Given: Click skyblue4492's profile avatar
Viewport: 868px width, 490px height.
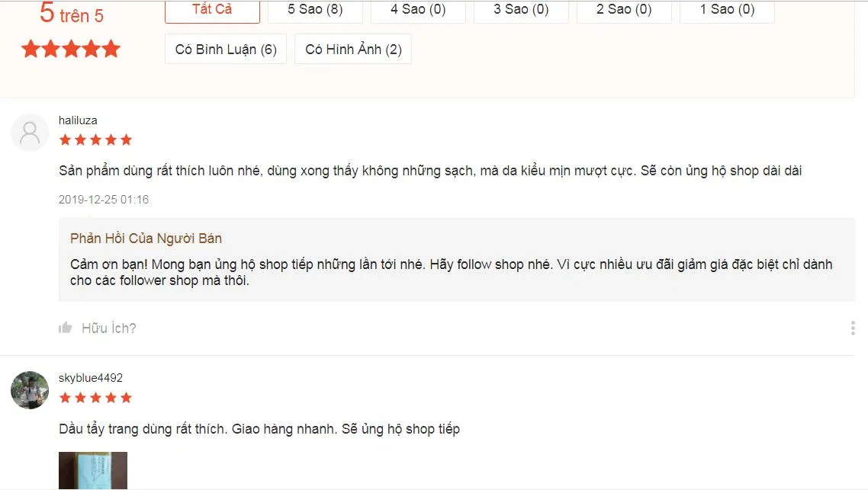Looking at the screenshot, I should [x=29, y=389].
